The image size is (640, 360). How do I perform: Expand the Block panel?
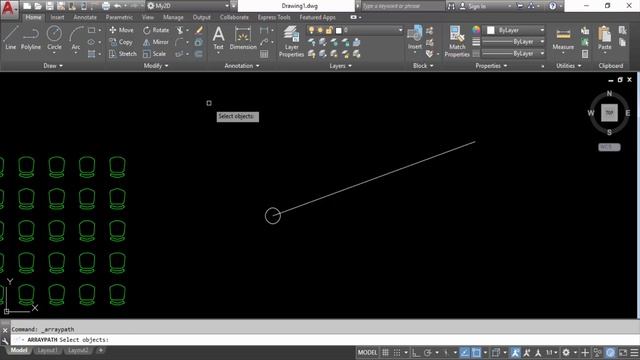(x=422, y=66)
